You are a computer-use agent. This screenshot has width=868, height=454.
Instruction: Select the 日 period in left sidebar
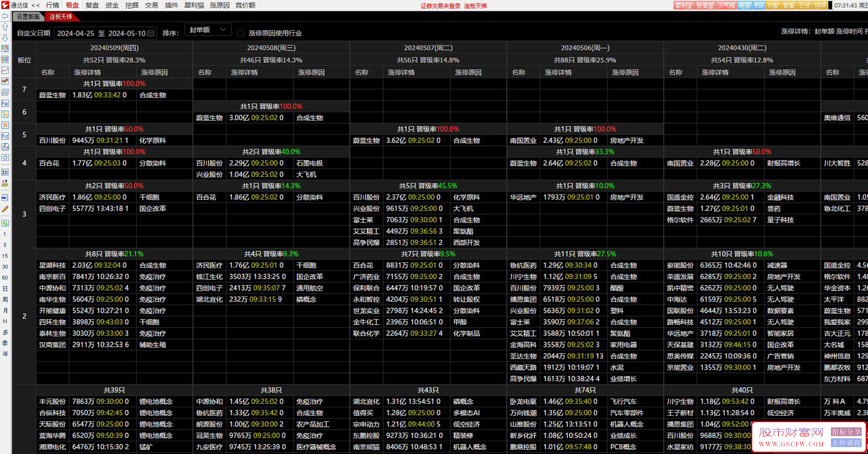click(5, 288)
